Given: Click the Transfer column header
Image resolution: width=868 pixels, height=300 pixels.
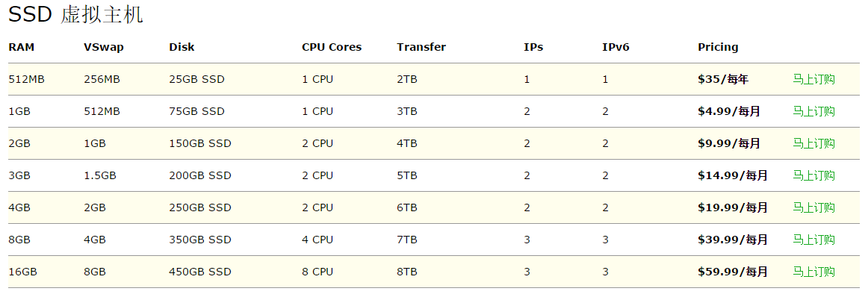Looking at the screenshot, I should pyautogui.click(x=421, y=47).
